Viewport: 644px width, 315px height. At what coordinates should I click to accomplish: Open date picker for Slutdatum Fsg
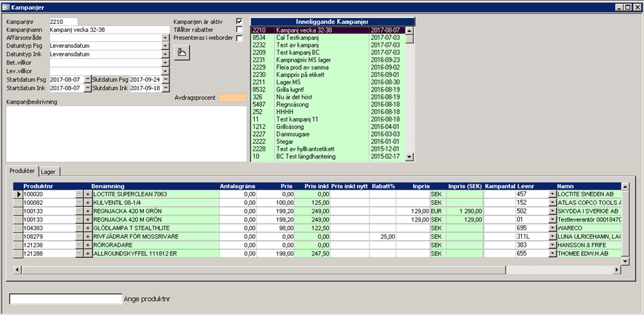click(166, 79)
